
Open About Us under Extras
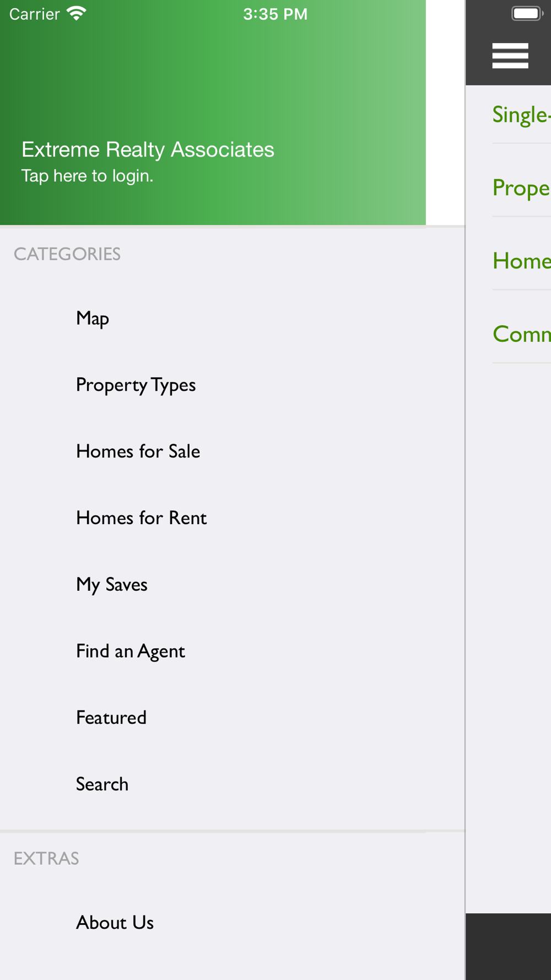click(233, 923)
